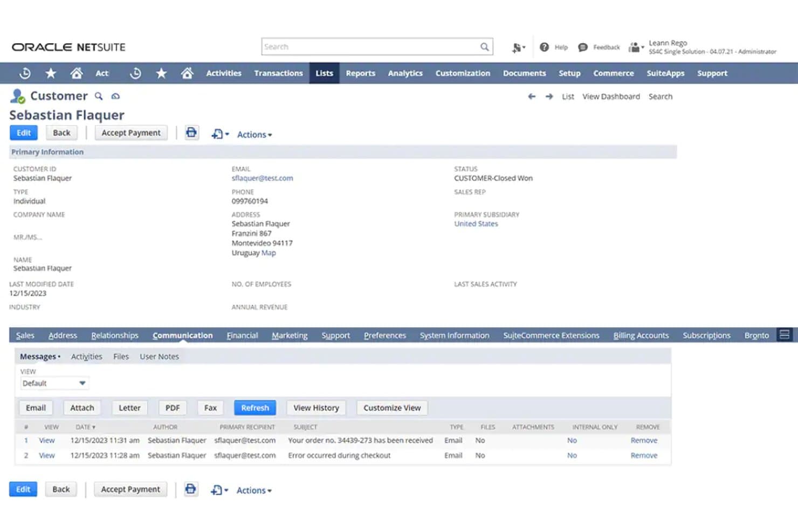Switch to the Sales subtab
Image resolution: width=798 pixels, height=532 pixels.
click(25, 335)
